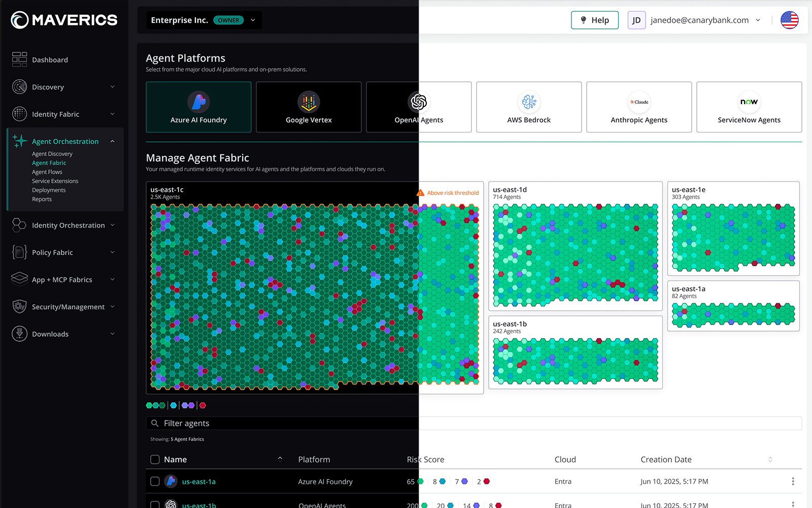Click the US flag language icon
This screenshot has width=812, height=508.
click(789, 20)
